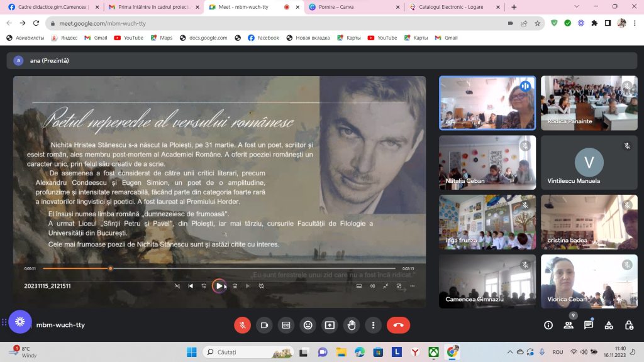Viewport: 644px width, 362px height.
Task: Show the participants people list
Action: point(569,325)
